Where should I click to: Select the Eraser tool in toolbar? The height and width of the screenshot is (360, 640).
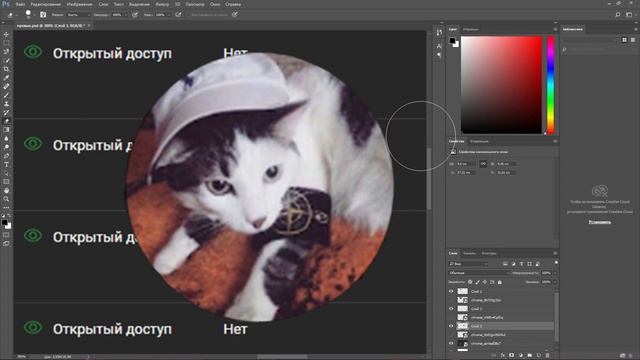point(6,121)
